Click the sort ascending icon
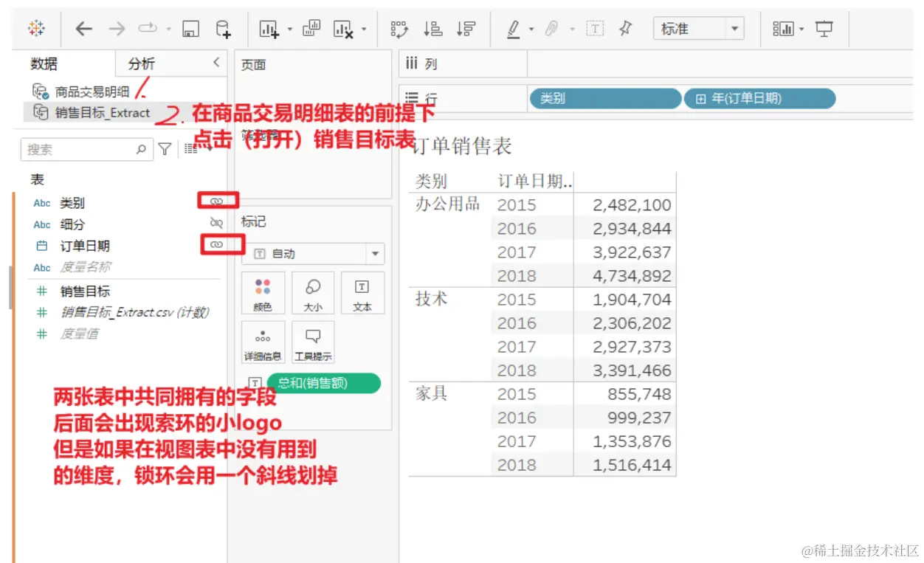Screen dimensions: 924x563 tap(432, 29)
